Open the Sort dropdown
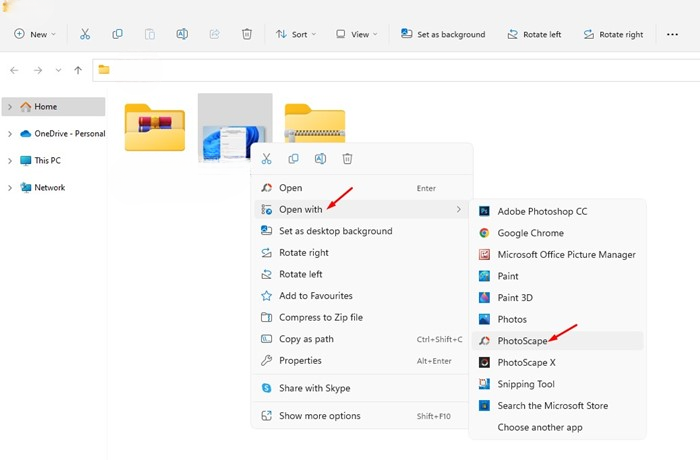Image resolution: width=700 pixels, height=460 pixels. 296,34
